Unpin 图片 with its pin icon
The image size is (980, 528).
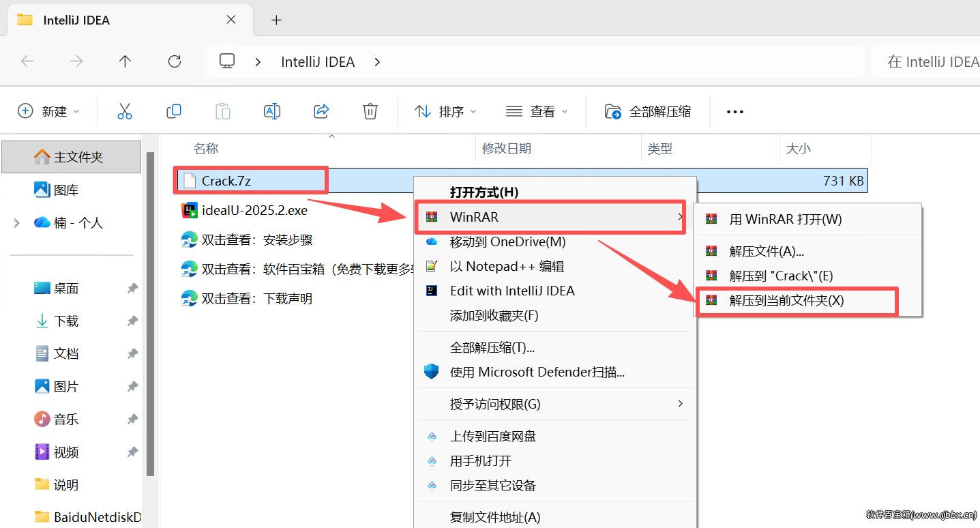pyautogui.click(x=132, y=387)
